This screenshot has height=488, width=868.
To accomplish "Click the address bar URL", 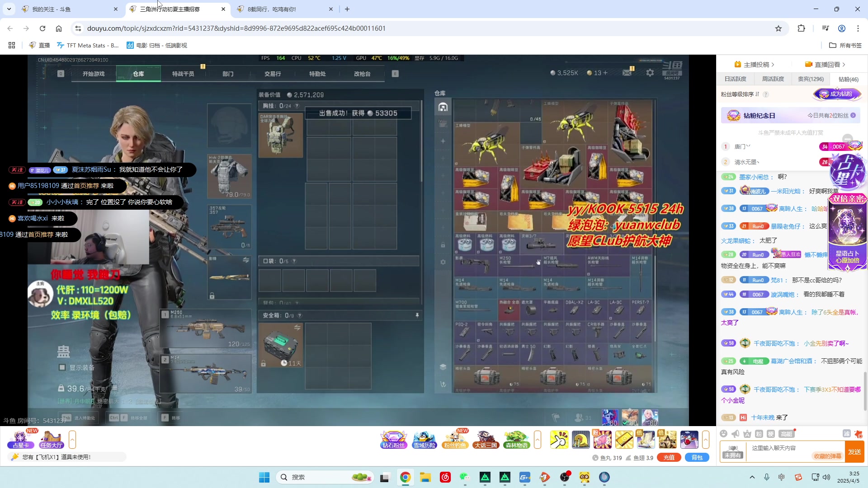I will [236, 28].
